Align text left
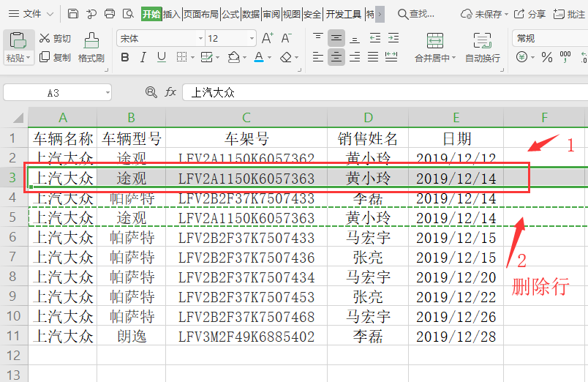This screenshot has width=588, height=382. [x=318, y=57]
